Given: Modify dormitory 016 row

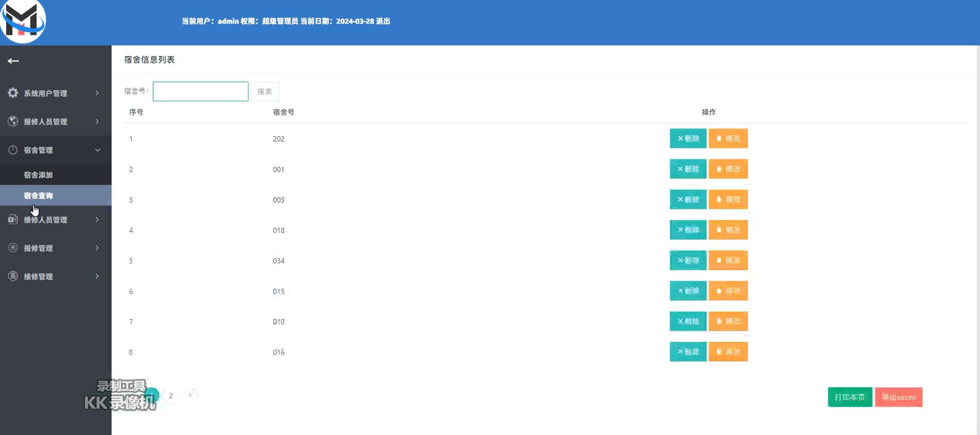Looking at the screenshot, I should [728, 352].
